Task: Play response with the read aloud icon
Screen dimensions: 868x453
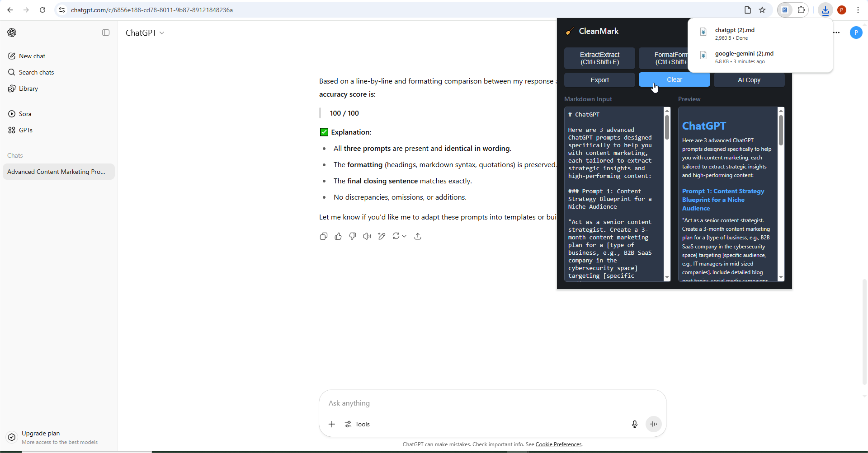Action: (367, 236)
